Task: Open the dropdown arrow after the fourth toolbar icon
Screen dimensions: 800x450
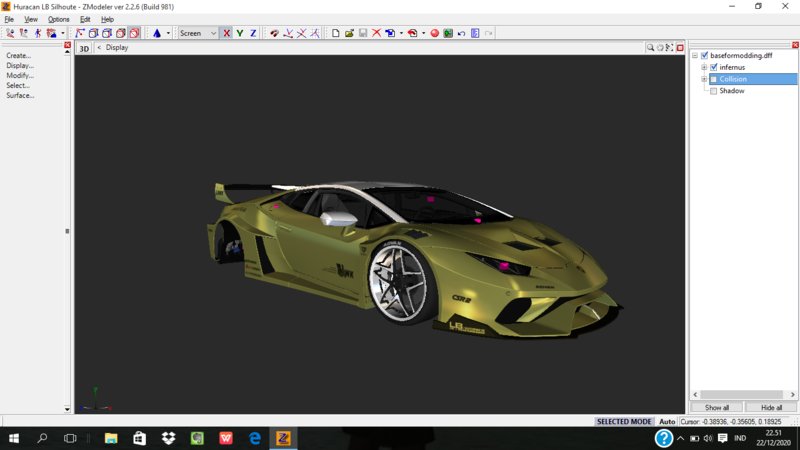Action: (x=63, y=33)
